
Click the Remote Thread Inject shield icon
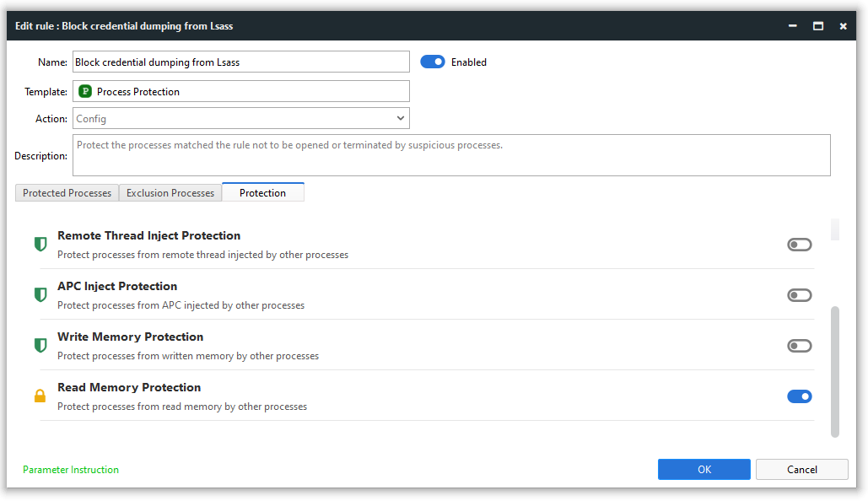[x=40, y=245]
